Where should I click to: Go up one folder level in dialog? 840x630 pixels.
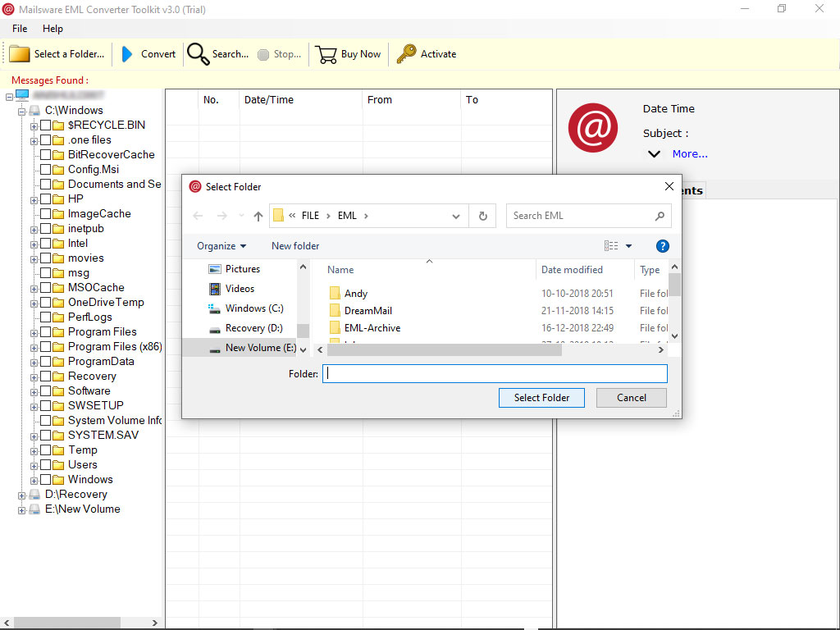(x=258, y=216)
